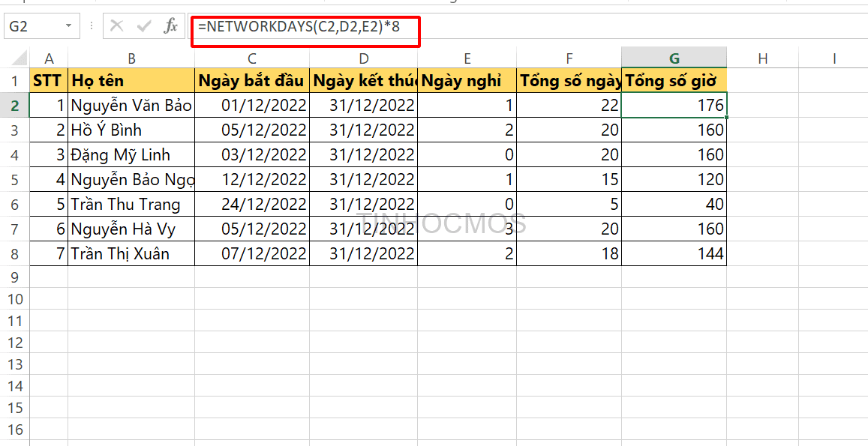The width and height of the screenshot is (868, 446).
Task: Select cell 'Hồ Ý Bình'
Action: tap(131, 130)
